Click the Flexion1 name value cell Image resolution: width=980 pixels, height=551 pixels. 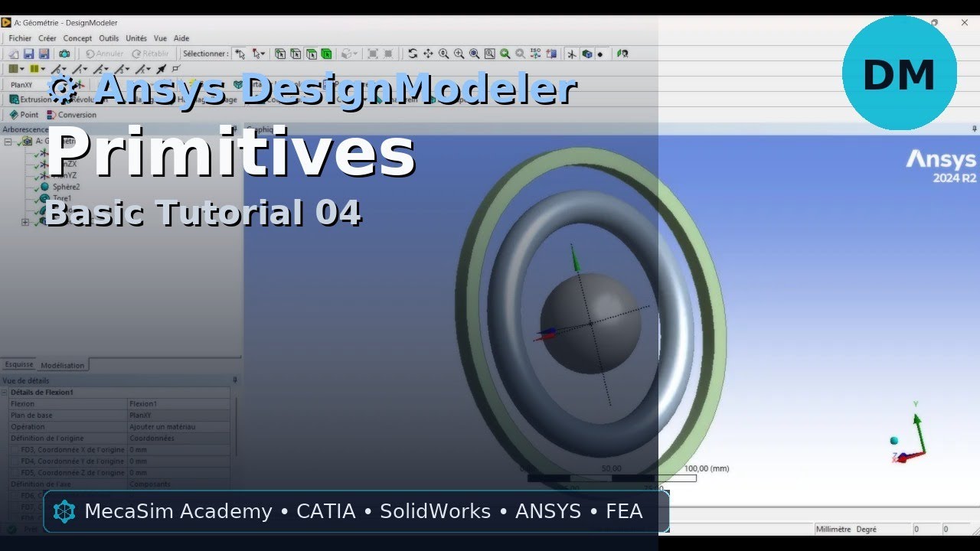click(x=178, y=404)
